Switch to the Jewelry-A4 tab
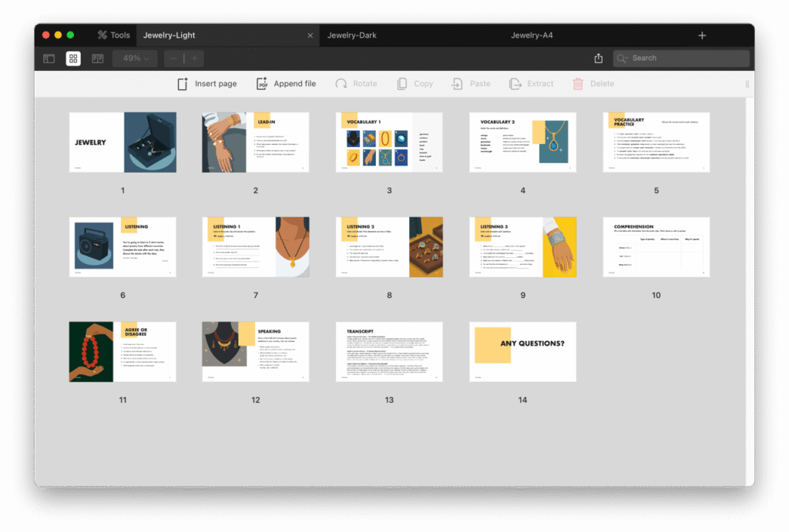 click(532, 35)
